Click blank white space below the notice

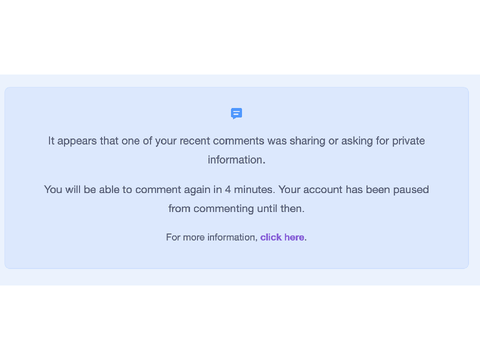click(x=240, y=323)
